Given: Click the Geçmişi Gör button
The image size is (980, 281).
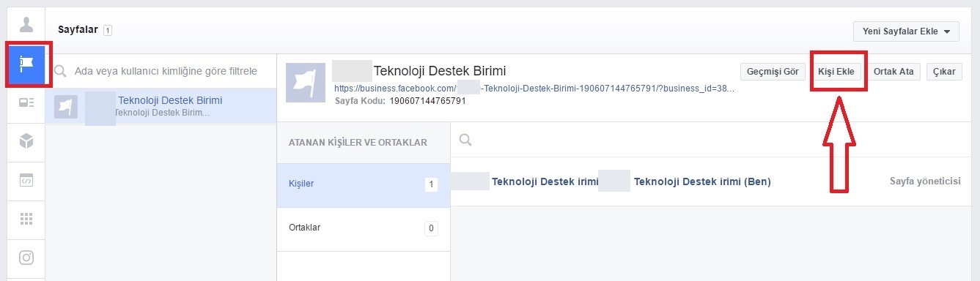Looking at the screenshot, I should point(773,72).
